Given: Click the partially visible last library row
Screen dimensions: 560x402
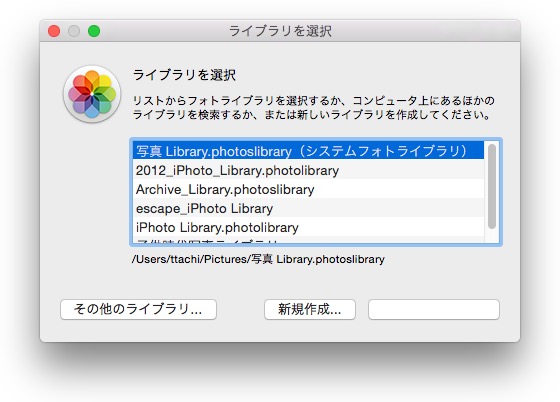Looking at the screenshot, I should [308, 240].
